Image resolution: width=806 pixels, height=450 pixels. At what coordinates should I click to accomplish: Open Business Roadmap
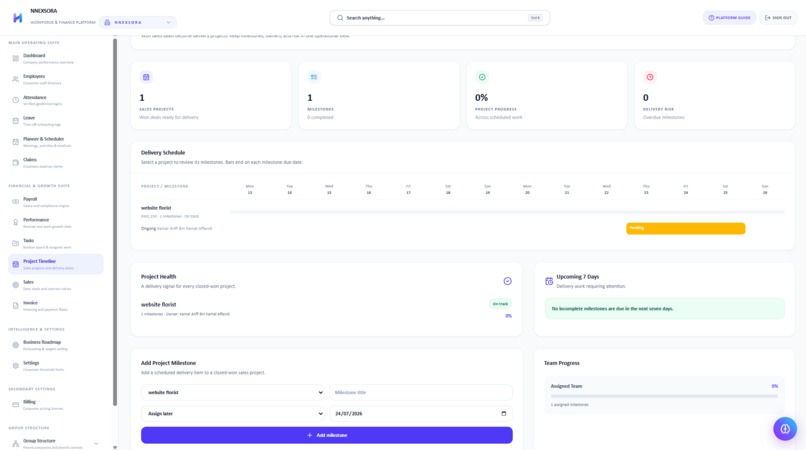(x=56, y=345)
